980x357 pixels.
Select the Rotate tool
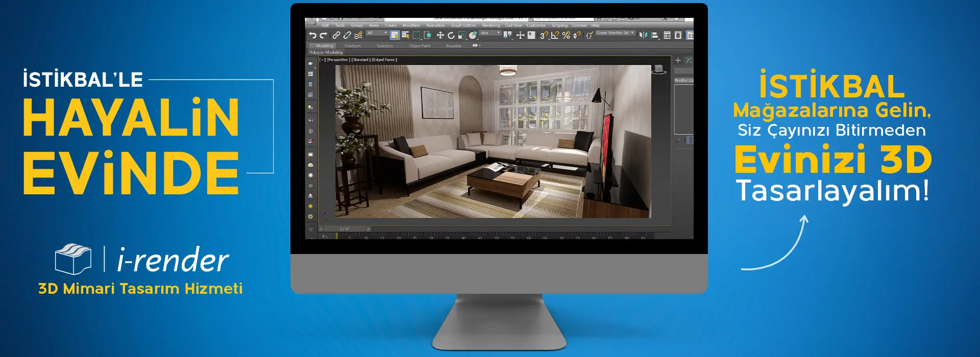tap(451, 35)
